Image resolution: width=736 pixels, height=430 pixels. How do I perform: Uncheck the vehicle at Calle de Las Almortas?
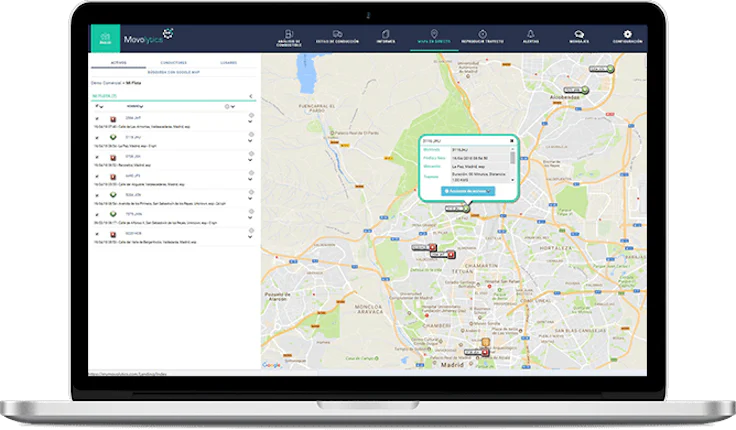coord(97,119)
